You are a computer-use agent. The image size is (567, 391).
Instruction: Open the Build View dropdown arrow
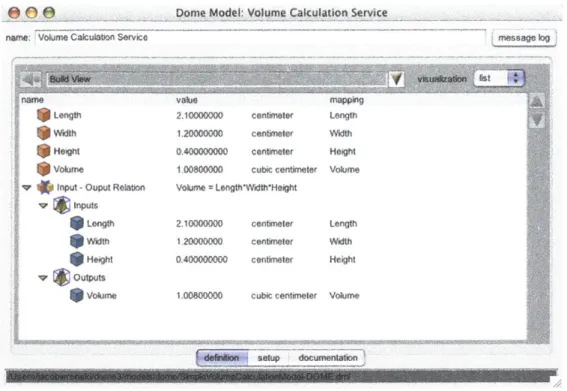(396, 79)
